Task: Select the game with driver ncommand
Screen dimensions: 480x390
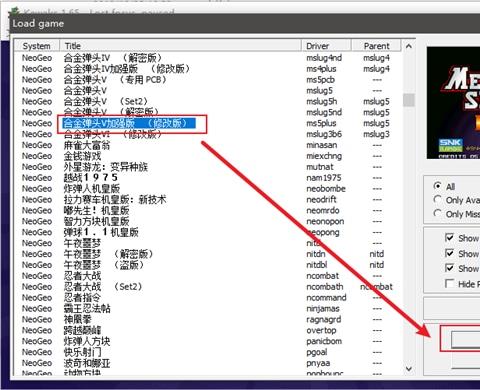Action: [x=207, y=297]
